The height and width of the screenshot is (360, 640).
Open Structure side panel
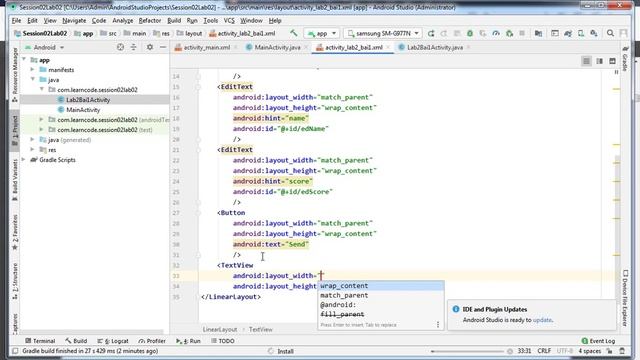pos(15,281)
